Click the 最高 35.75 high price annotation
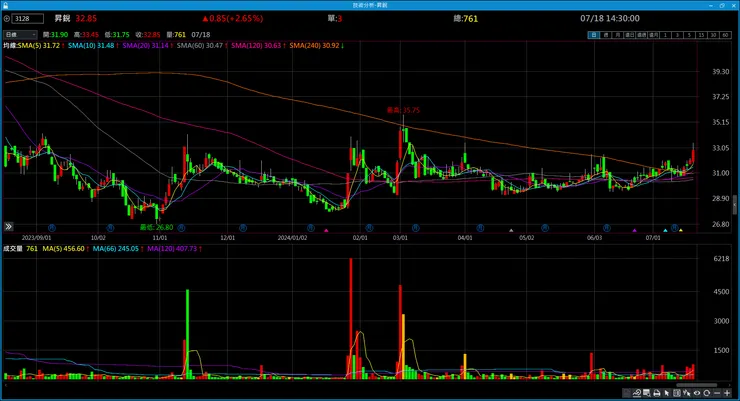 point(403,110)
